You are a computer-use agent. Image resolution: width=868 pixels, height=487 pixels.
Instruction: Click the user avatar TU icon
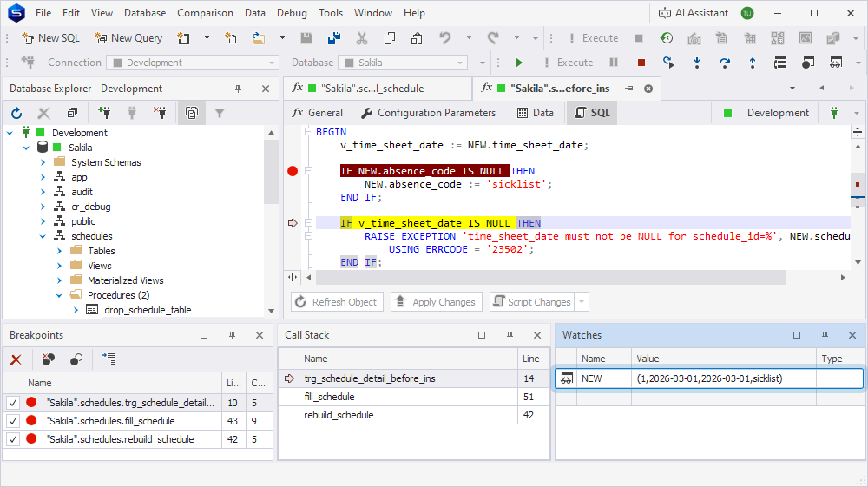(747, 13)
